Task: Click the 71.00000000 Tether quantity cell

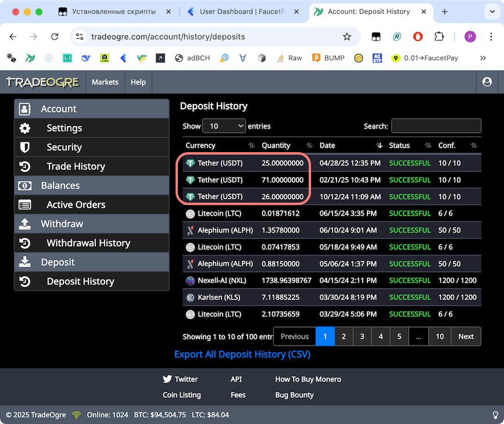Action: pos(283,180)
